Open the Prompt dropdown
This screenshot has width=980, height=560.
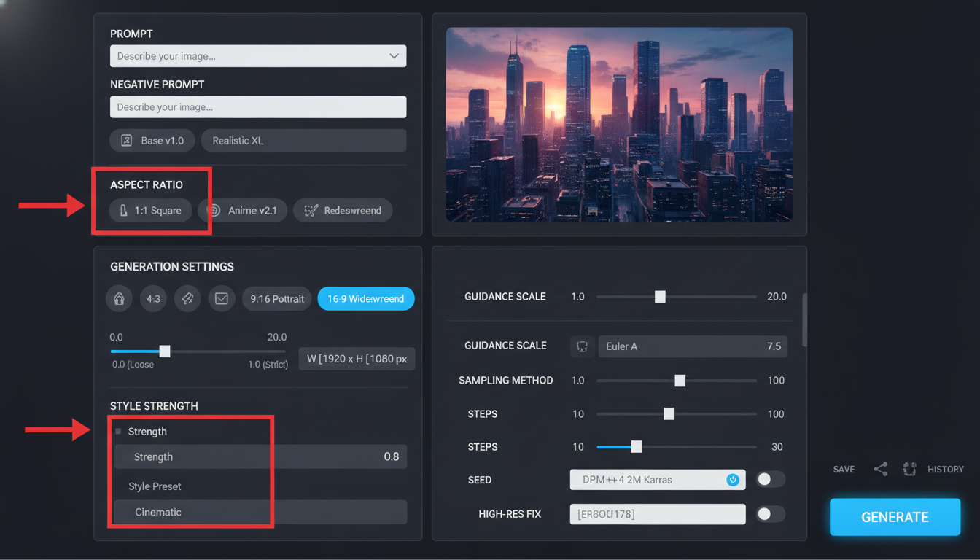click(394, 56)
